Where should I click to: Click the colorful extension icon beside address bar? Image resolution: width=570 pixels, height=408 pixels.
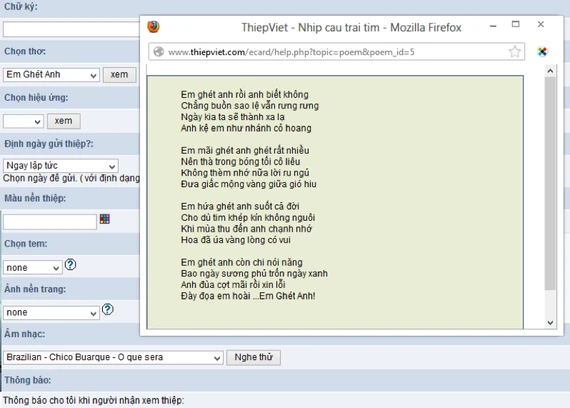click(x=542, y=52)
